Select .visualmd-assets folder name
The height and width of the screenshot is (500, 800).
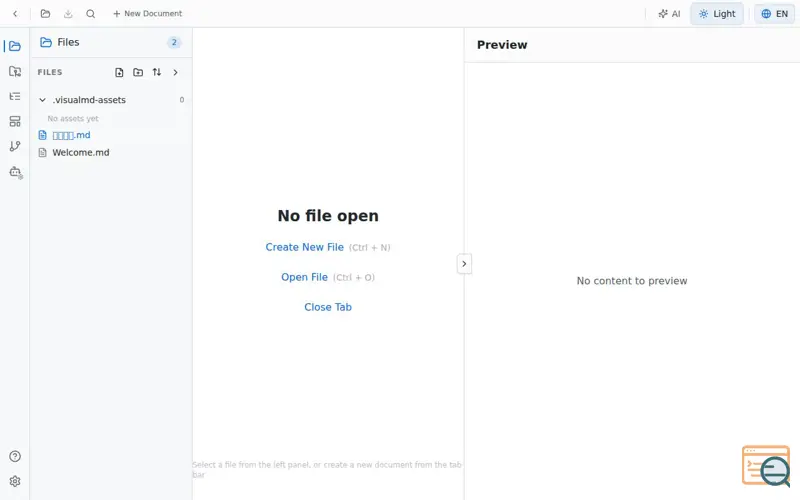pyautogui.click(x=89, y=100)
